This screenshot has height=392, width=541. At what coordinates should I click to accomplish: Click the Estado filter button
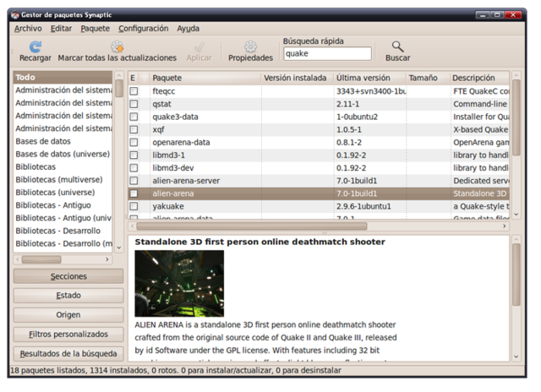point(68,296)
